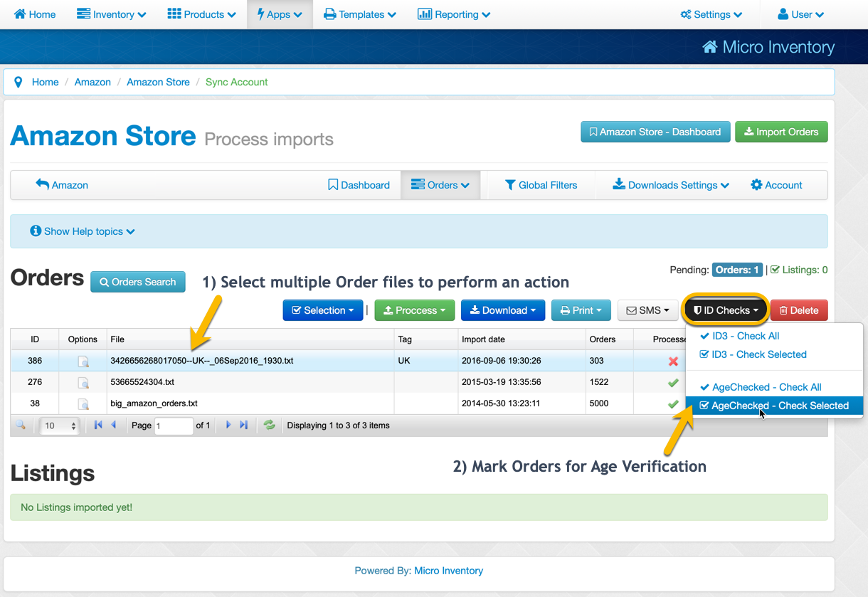868x597 pixels.
Task: Click the pending Listings: 0 link
Action: (x=799, y=270)
